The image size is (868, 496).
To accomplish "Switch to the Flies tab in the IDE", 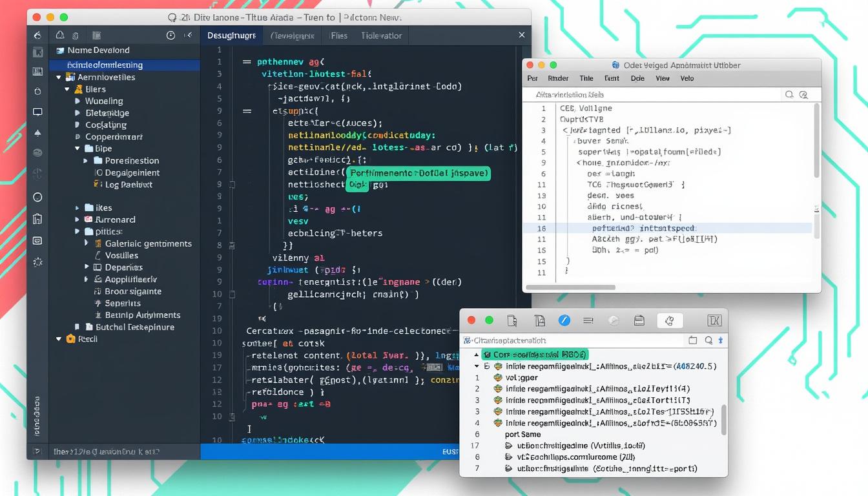I will pos(338,36).
